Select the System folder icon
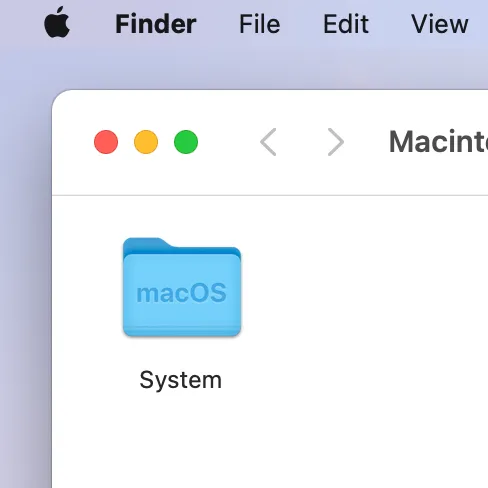488x488 pixels. (x=182, y=287)
